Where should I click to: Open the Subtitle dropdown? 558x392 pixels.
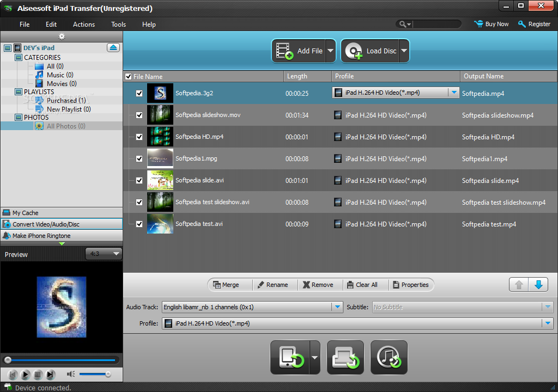pos(548,307)
